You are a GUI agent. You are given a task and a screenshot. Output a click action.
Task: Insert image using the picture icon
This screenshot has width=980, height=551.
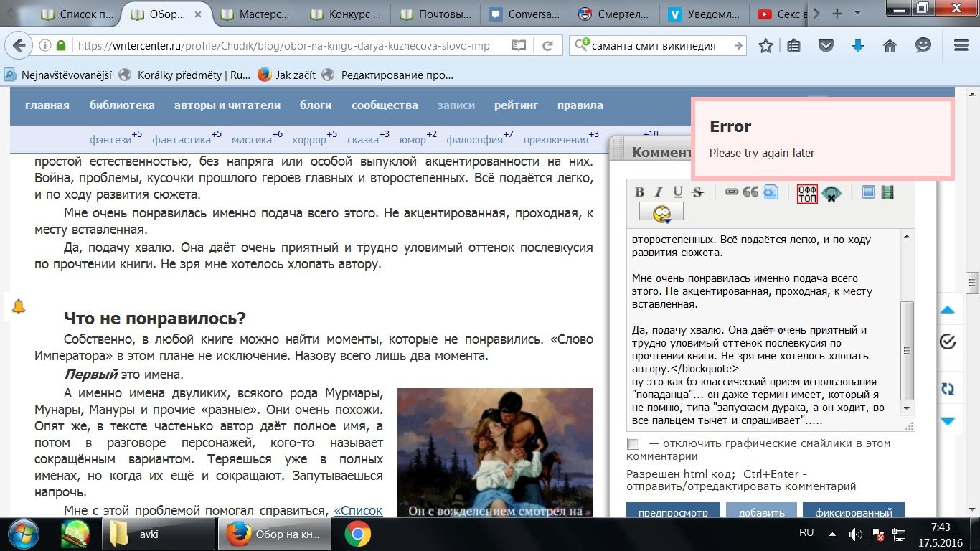(868, 192)
